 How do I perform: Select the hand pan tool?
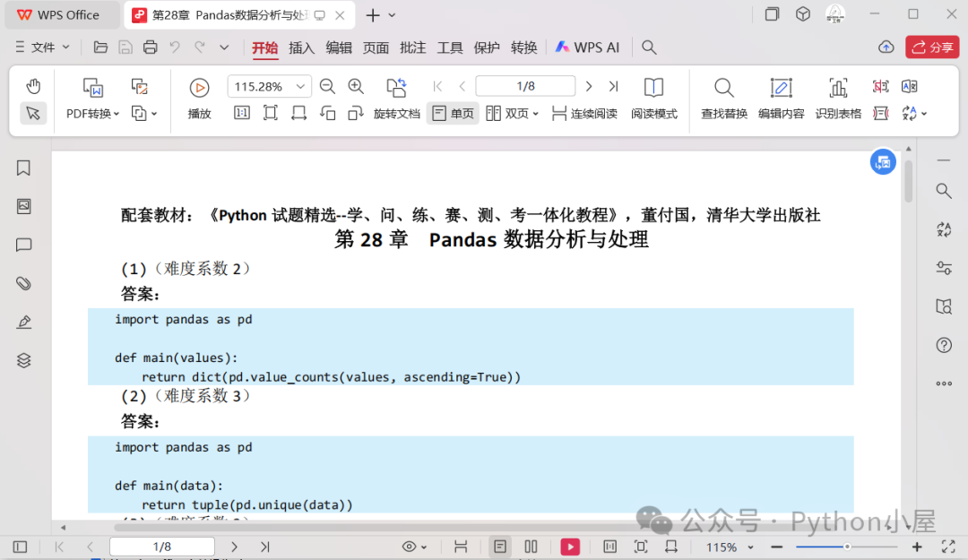(x=33, y=86)
